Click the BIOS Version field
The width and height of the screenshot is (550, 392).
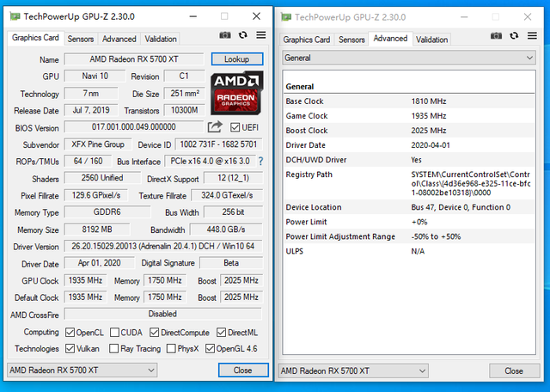tap(134, 127)
